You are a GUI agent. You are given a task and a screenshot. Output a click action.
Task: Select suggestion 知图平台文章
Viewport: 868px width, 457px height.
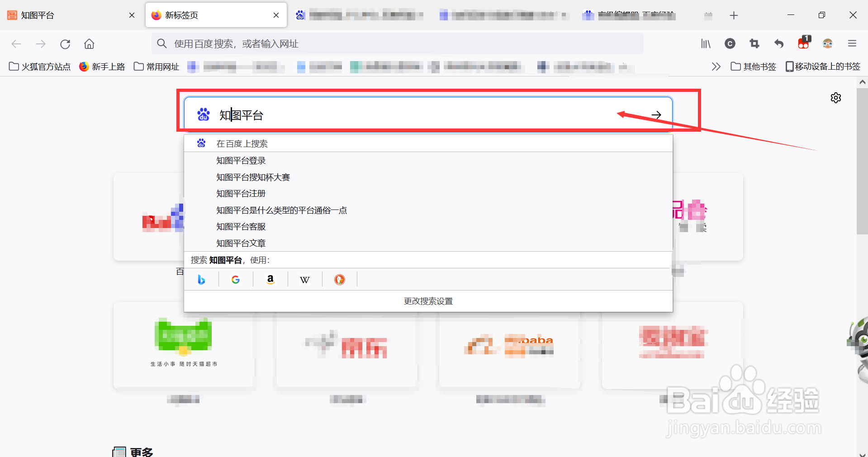428,243
